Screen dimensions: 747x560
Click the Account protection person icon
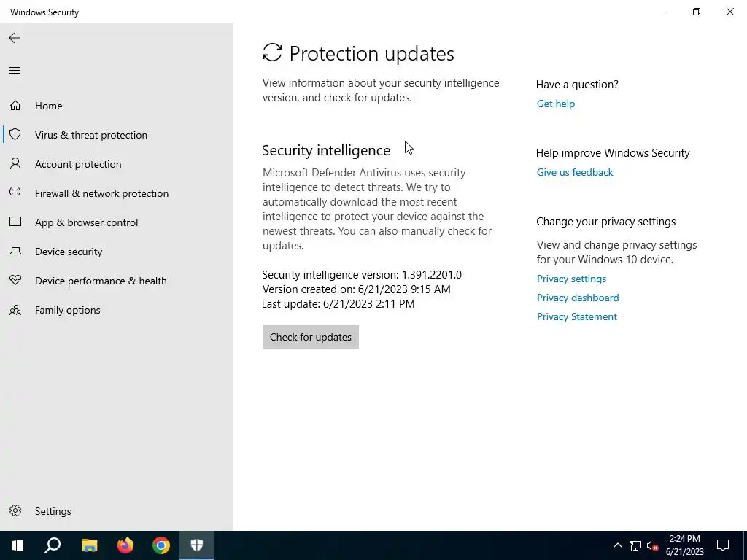point(15,164)
